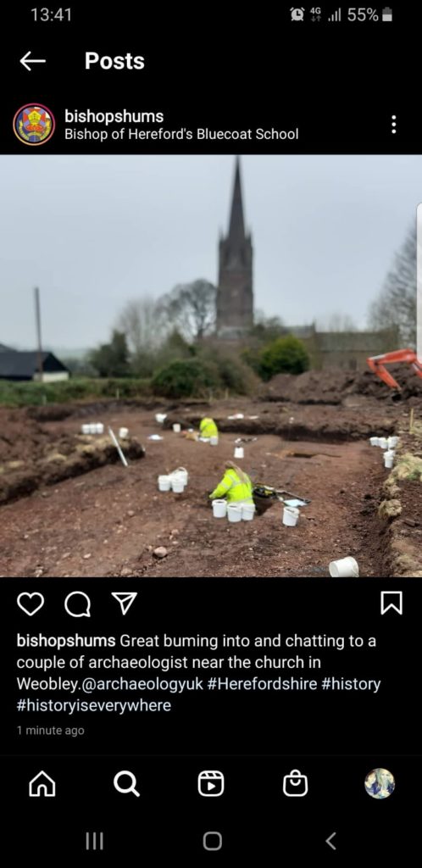The image size is (422, 868).
Task: Save the post with the bookmark icon
Action: (391, 603)
